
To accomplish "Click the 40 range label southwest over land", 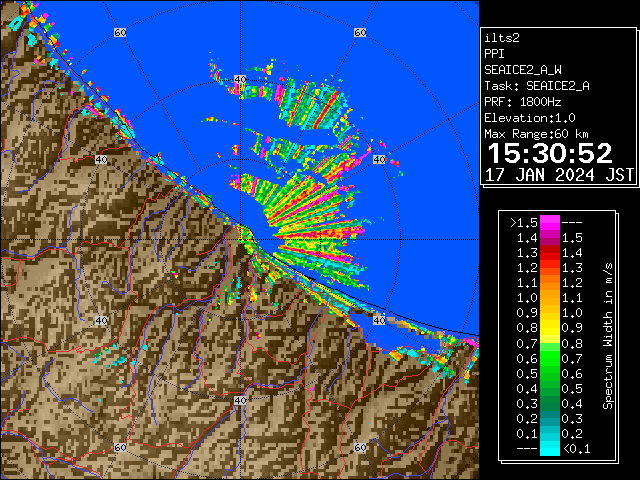I will [101, 320].
